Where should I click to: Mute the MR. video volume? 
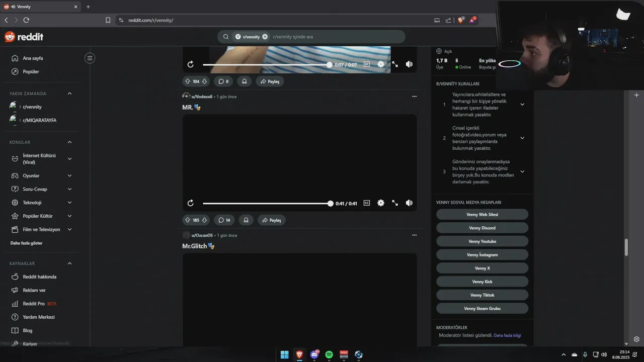coord(409,203)
